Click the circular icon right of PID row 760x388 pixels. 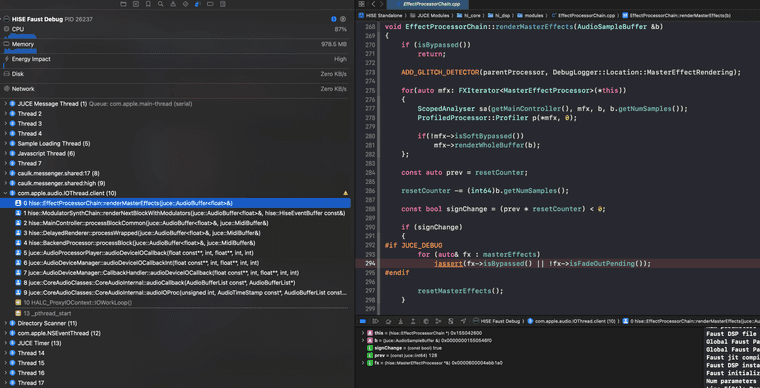click(343, 19)
